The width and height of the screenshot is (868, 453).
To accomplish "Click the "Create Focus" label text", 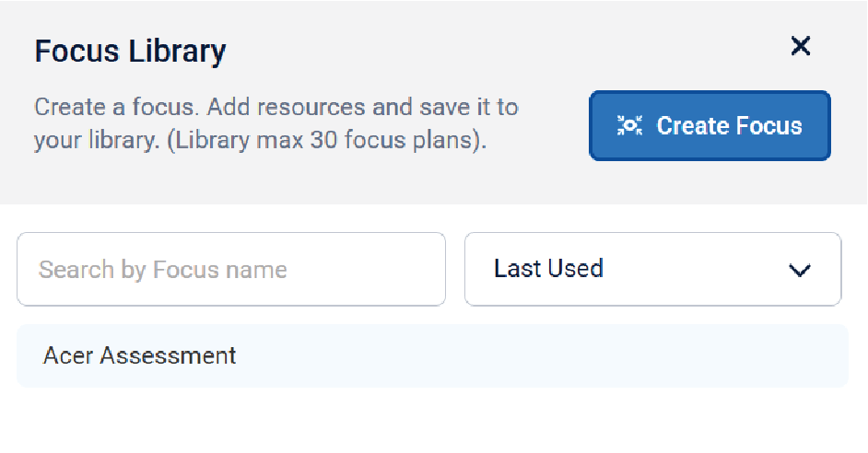I will tap(729, 126).
